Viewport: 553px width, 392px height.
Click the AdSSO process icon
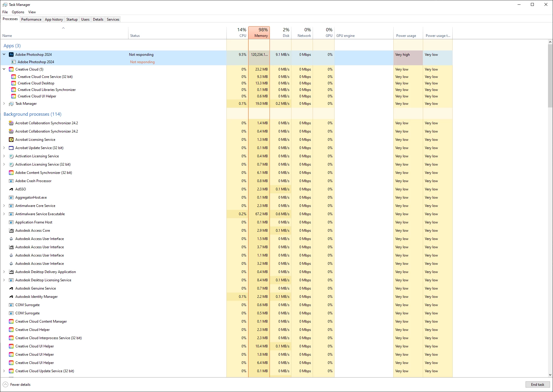click(11, 189)
